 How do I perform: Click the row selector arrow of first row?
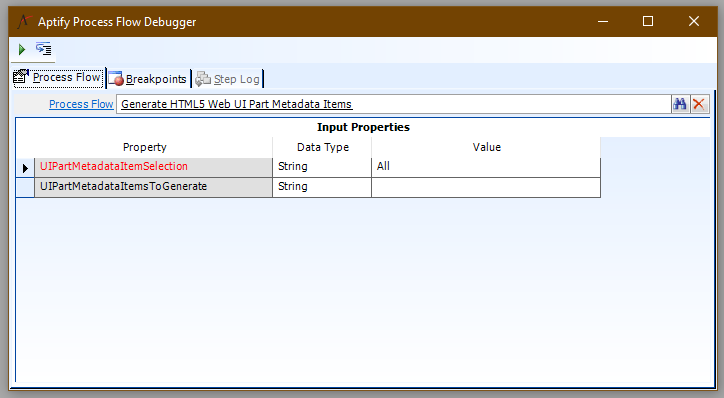pyautogui.click(x=25, y=168)
